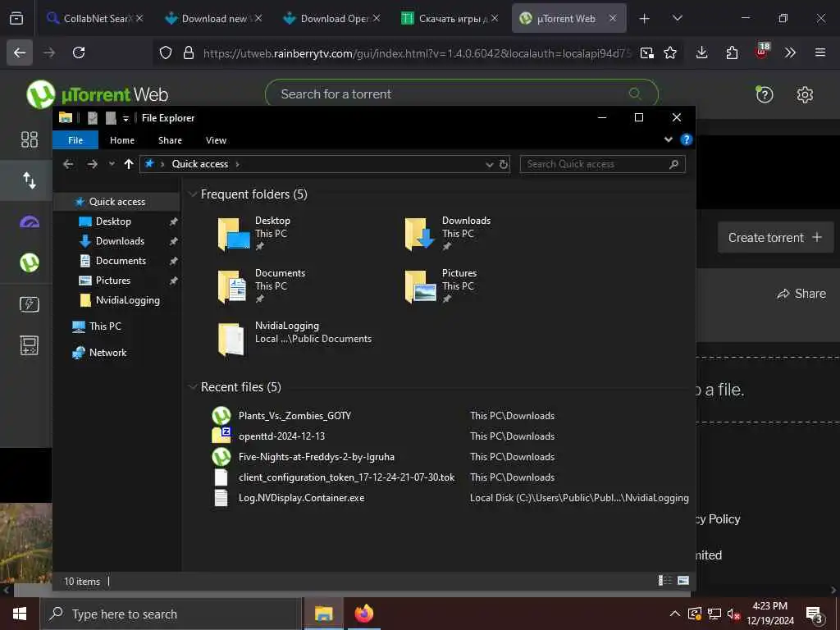Click the muted volume icon in system tray
This screenshot has width=840, height=630.
[733, 614]
